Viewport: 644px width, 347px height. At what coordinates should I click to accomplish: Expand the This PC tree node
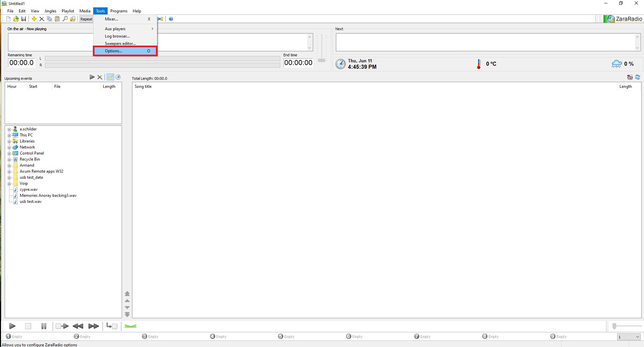(x=9, y=135)
